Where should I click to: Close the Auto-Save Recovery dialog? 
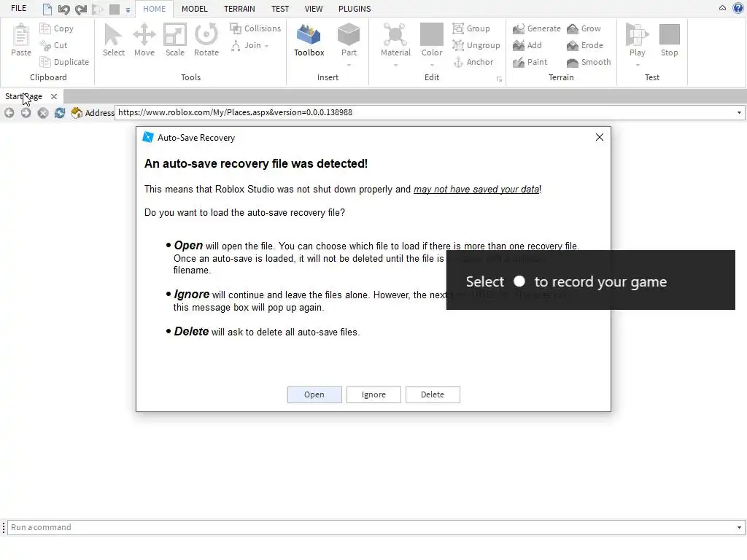pos(600,137)
